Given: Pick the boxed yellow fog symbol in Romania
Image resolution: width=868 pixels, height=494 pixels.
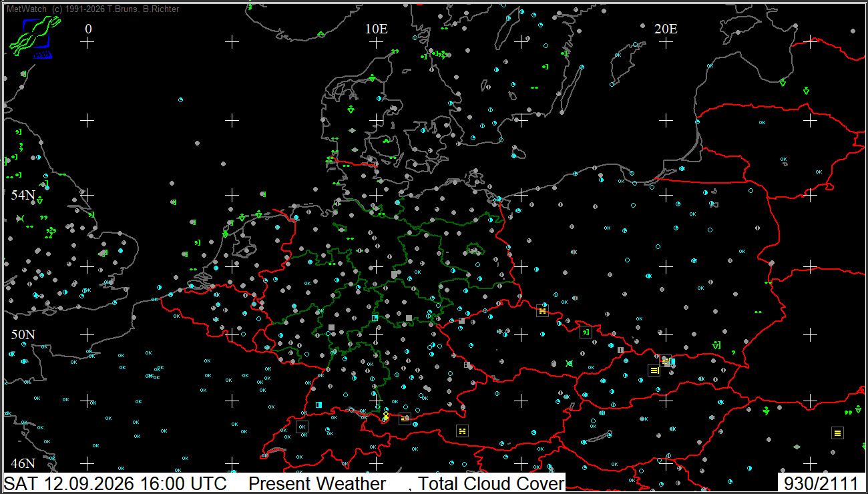Looking at the screenshot, I should (837, 433).
